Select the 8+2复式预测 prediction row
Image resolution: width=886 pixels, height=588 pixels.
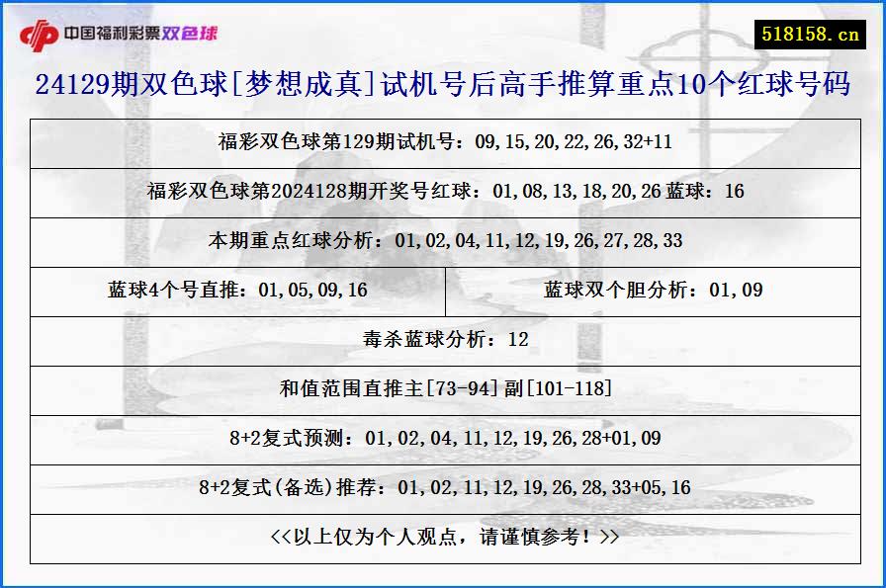click(x=443, y=437)
